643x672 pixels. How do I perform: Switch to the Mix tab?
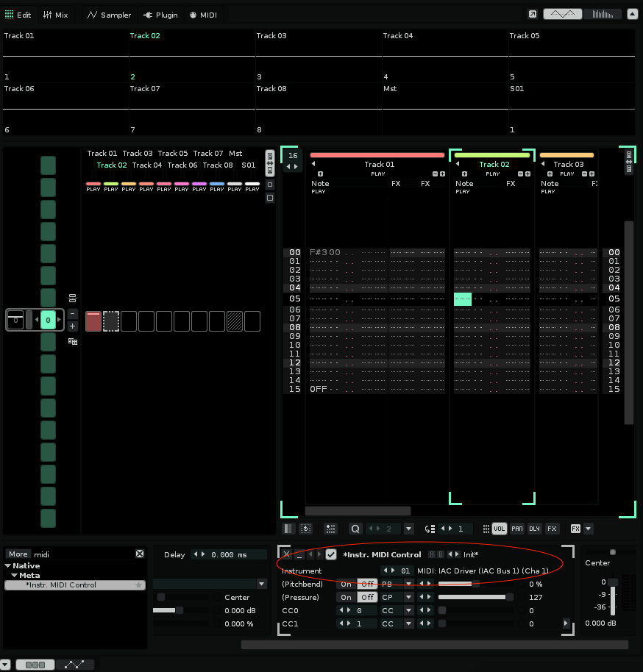[x=56, y=15]
